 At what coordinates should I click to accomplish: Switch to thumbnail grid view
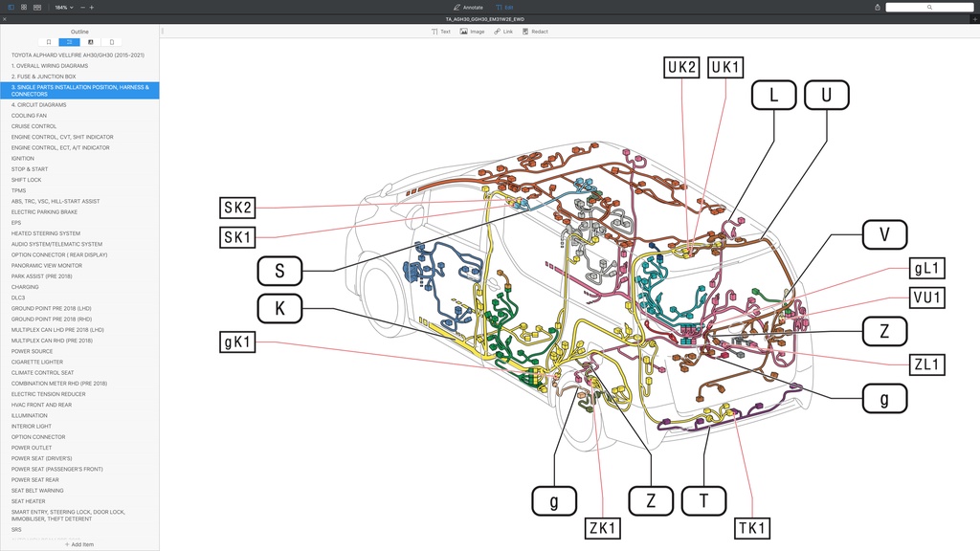[24, 7]
